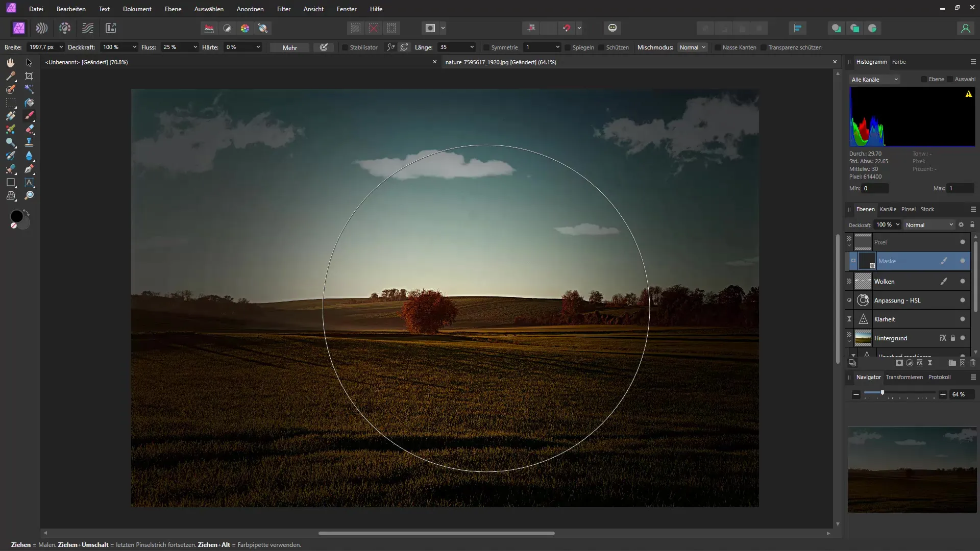Swap foreground and background colors
The height and width of the screenshot is (551, 980).
point(27,212)
